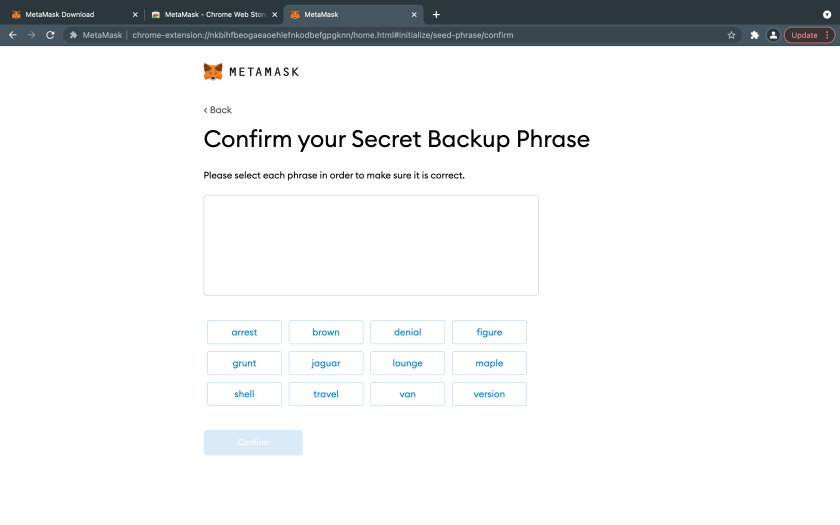Pick the "maple" phrase word
The height and width of the screenshot is (525, 840).
pyautogui.click(x=489, y=363)
